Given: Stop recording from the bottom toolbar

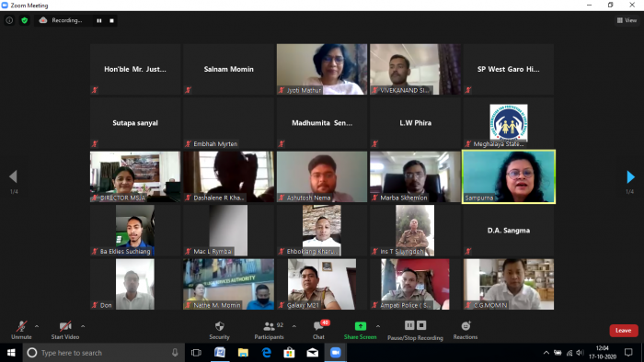Looking at the screenshot, I should pyautogui.click(x=421, y=325).
